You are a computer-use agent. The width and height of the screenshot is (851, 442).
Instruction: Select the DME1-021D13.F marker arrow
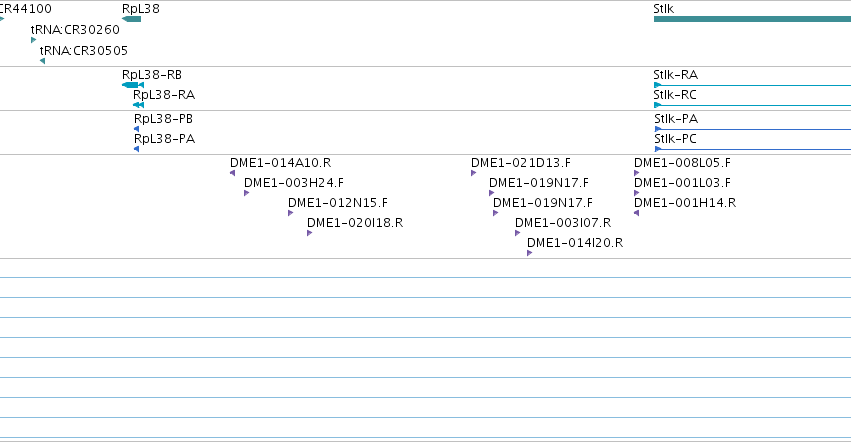473,173
